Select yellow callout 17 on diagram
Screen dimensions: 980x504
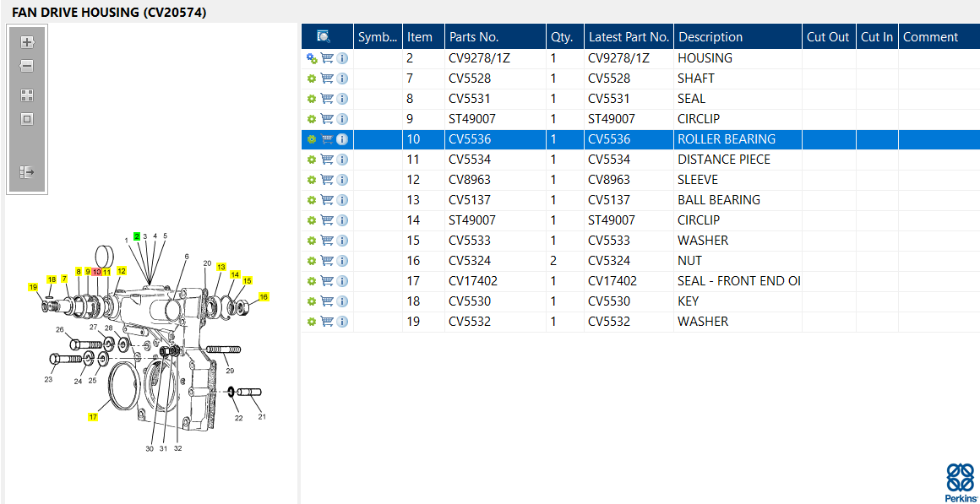point(92,416)
